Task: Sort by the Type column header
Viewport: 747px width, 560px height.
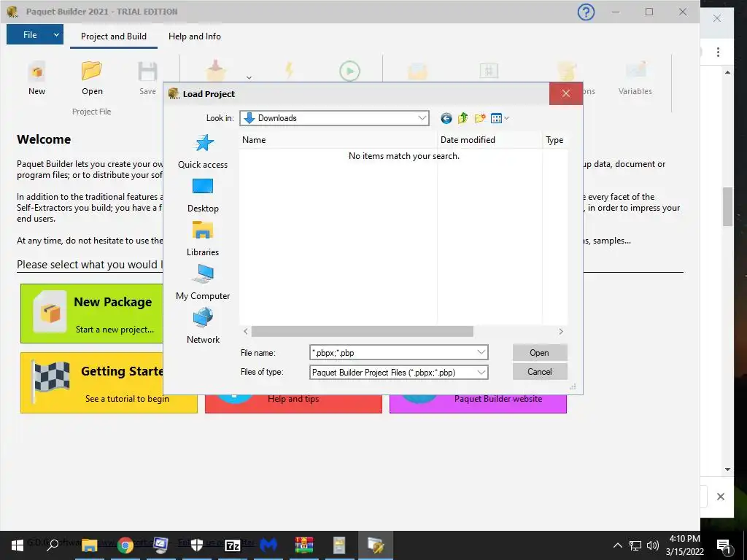Action: click(x=554, y=140)
